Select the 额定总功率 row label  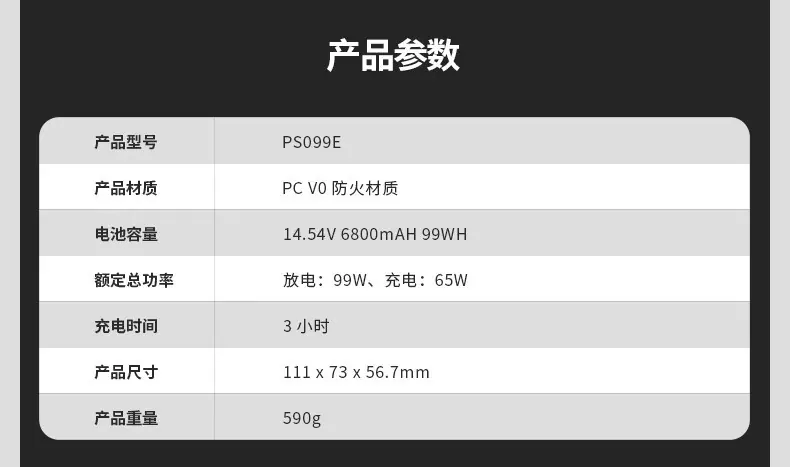click(134, 280)
